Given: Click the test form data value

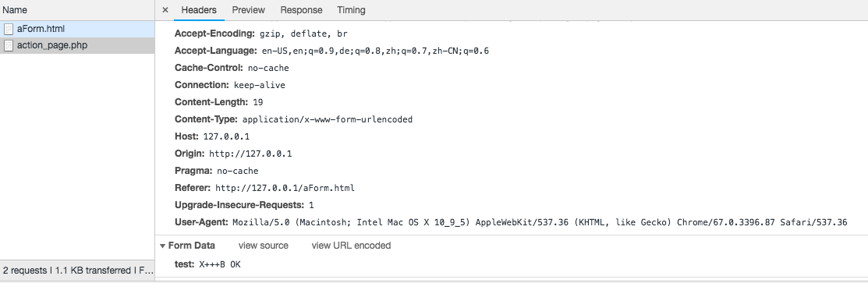Looking at the screenshot, I should [220, 264].
